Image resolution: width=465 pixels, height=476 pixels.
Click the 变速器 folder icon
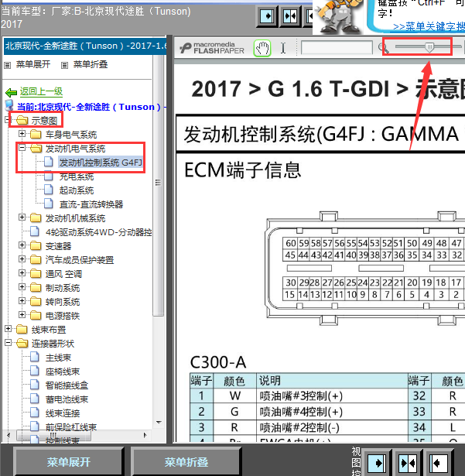click(36, 245)
